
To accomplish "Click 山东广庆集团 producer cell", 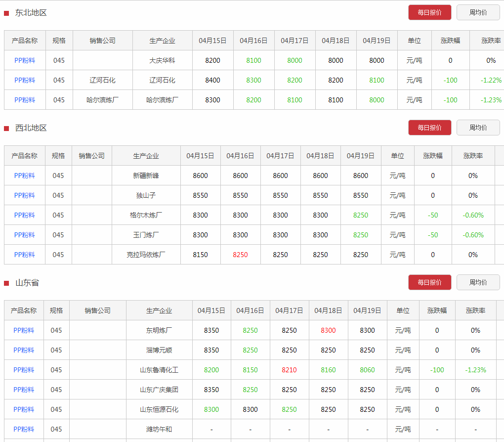I will (159, 390).
